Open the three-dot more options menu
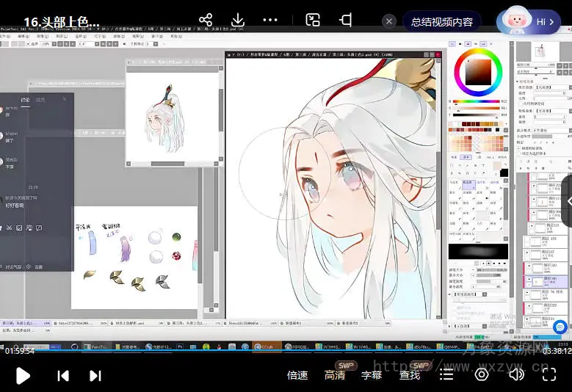The width and height of the screenshot is (572, 392). tap(270, 21)
